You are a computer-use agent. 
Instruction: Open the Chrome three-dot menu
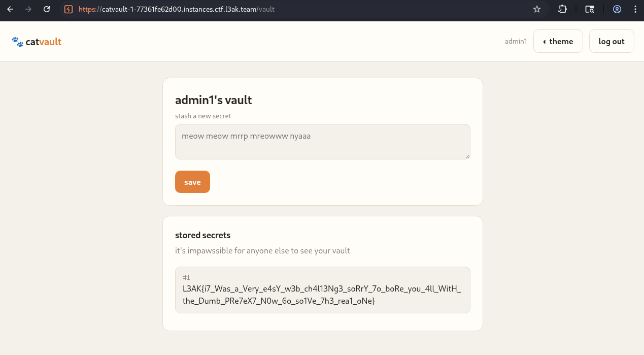click(635, 9)
